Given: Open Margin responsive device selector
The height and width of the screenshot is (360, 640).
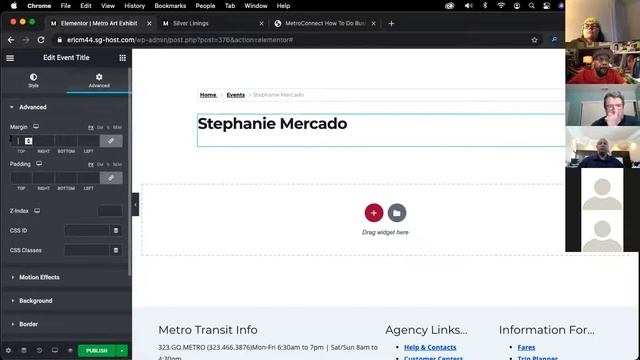Looking at the screenshot, I should coord(36,127).
